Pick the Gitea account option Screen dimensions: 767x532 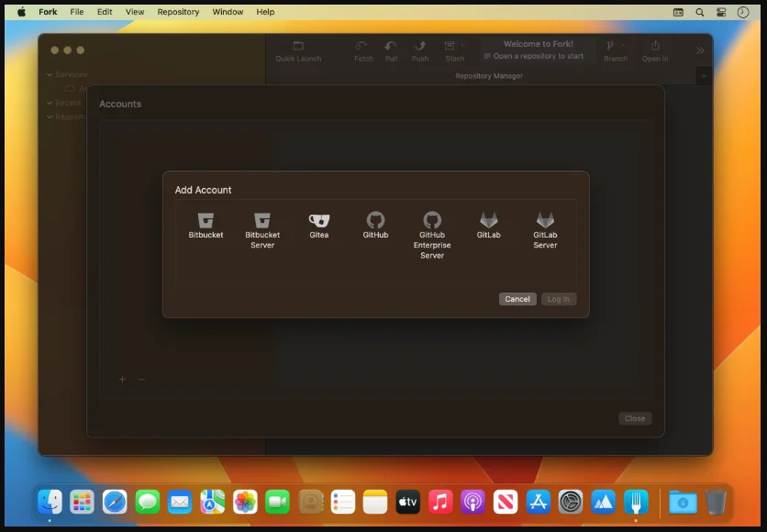[x=319, y=226]
